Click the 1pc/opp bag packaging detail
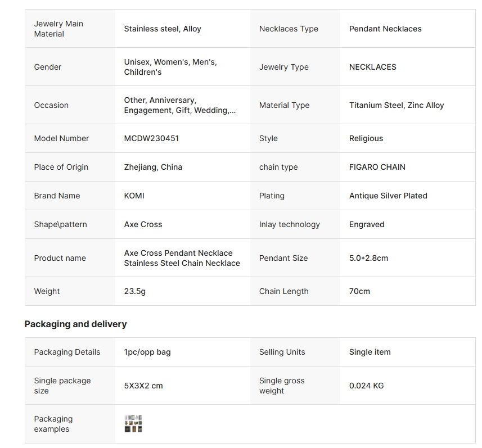482x448 pixels. (x=147, y=352)
